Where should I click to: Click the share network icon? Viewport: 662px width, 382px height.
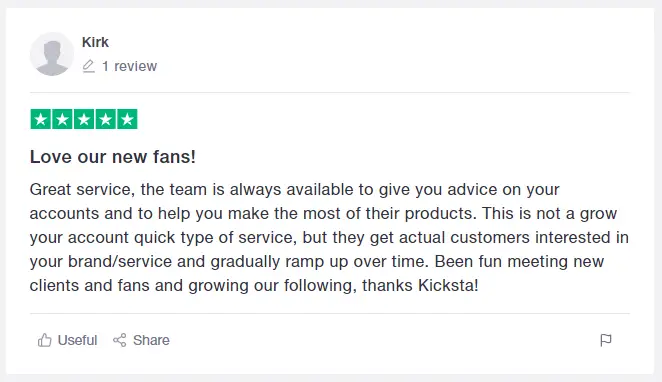click(119, 340)
